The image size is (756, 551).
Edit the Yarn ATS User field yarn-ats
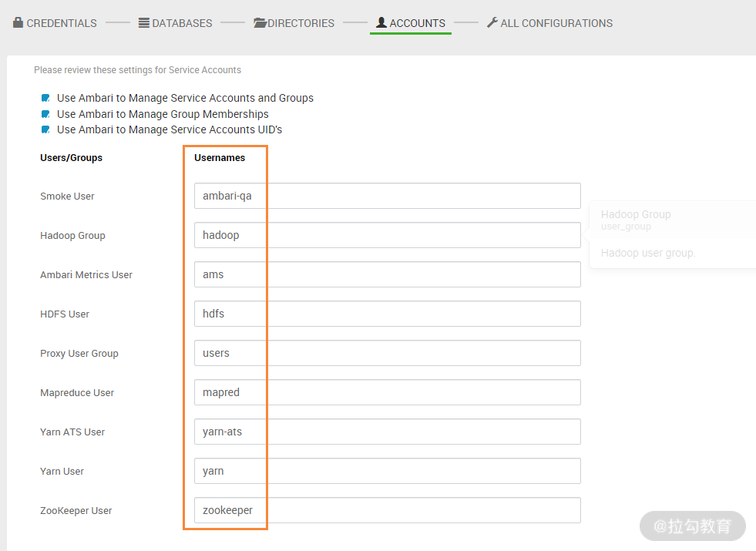tap(388, 432)
